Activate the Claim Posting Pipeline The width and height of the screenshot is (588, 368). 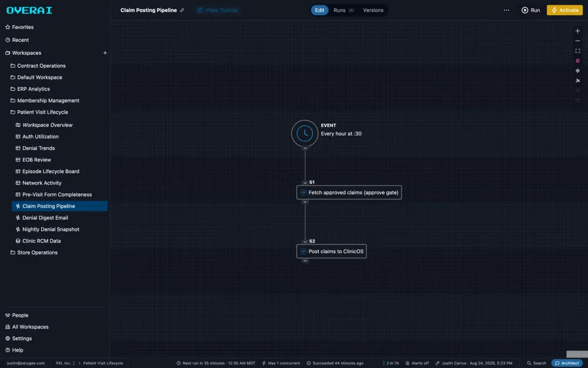(564, 10)
